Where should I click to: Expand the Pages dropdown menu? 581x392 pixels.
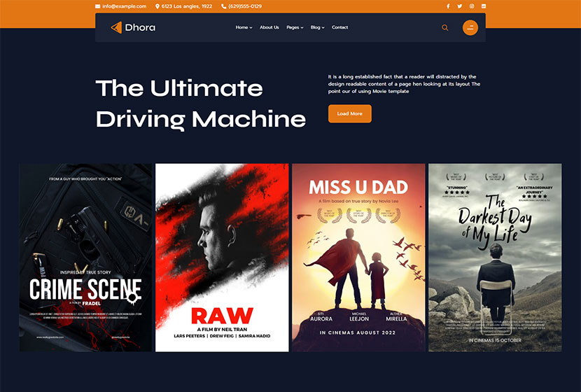tap(295, 27)
